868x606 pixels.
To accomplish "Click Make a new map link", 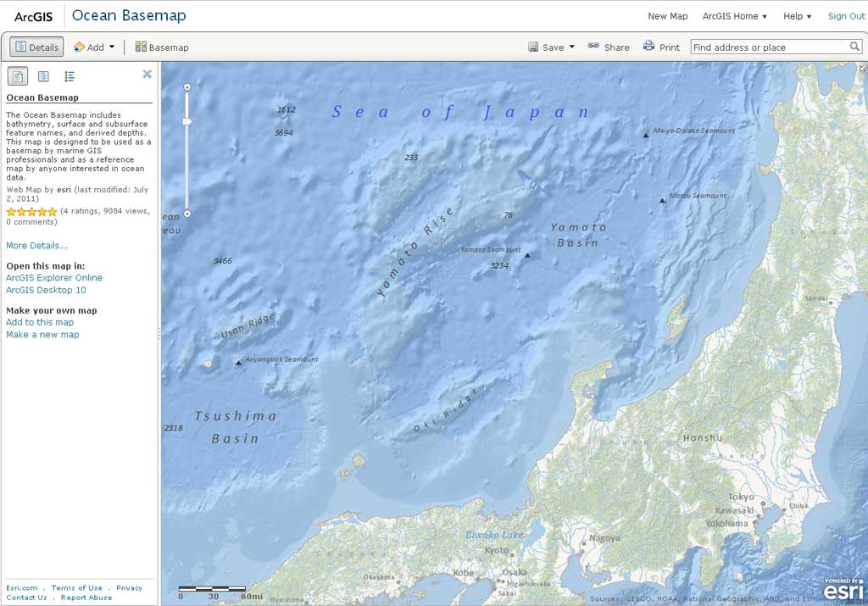I will [42, 334].
